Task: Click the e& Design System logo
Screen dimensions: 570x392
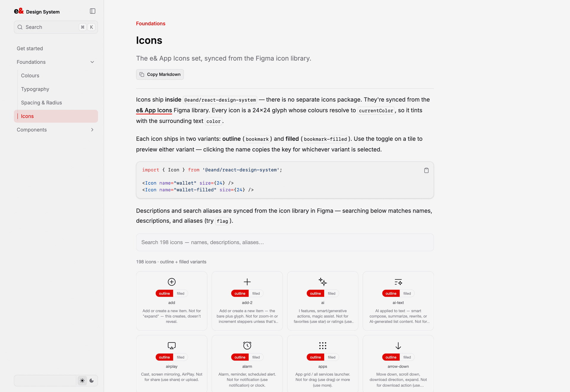Action: click(x=37, y=11)
